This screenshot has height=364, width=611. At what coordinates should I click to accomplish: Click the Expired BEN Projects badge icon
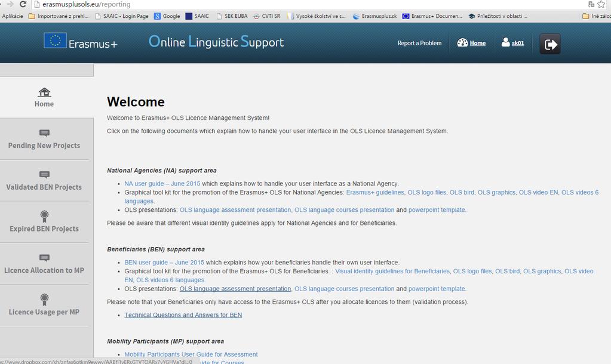[44, 216]
